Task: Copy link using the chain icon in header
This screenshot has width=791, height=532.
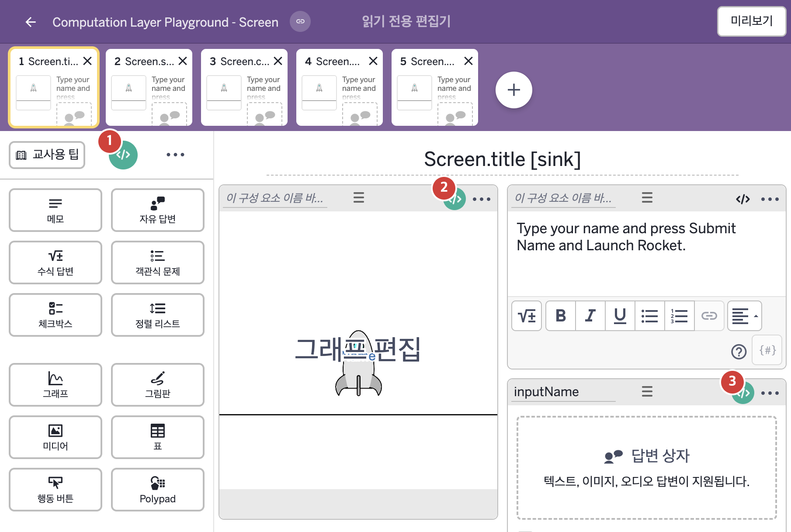Action: 300,21
